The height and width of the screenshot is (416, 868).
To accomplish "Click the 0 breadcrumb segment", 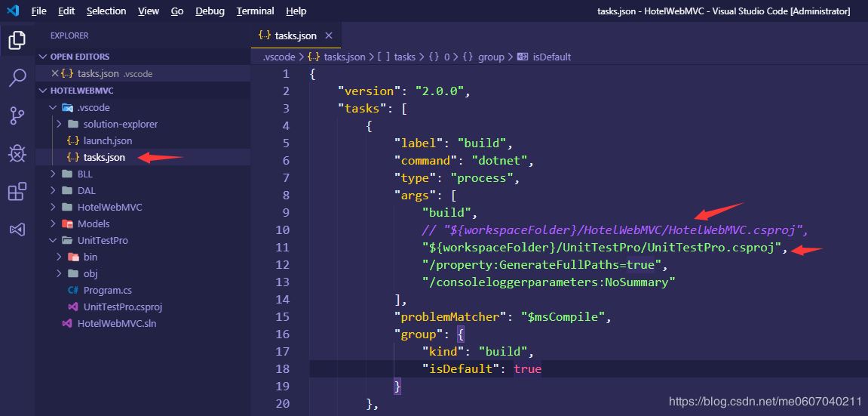I will [x=439, y=57].
